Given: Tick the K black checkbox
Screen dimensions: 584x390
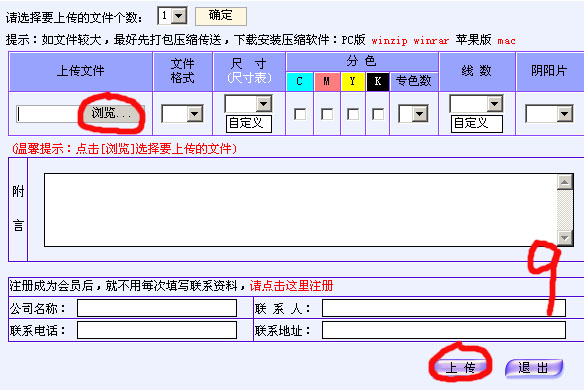Looking at the screenshot, I should (x=378, y=114).
